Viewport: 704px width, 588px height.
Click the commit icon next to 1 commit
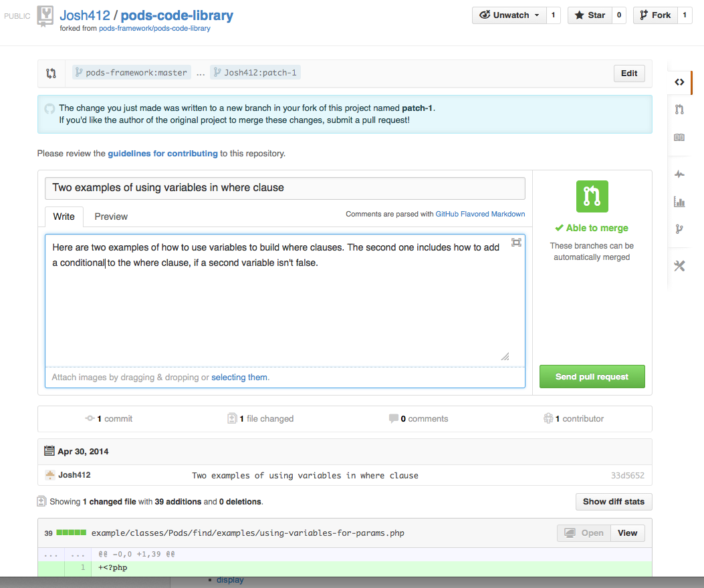coord(90,418)
